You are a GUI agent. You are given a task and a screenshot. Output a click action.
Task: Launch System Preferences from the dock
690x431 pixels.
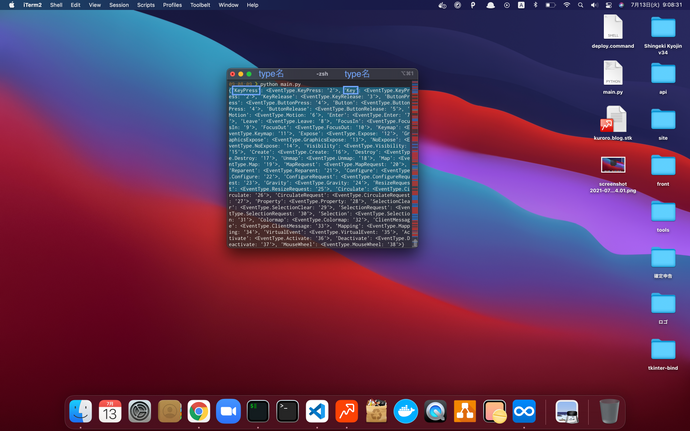(139, 411)
